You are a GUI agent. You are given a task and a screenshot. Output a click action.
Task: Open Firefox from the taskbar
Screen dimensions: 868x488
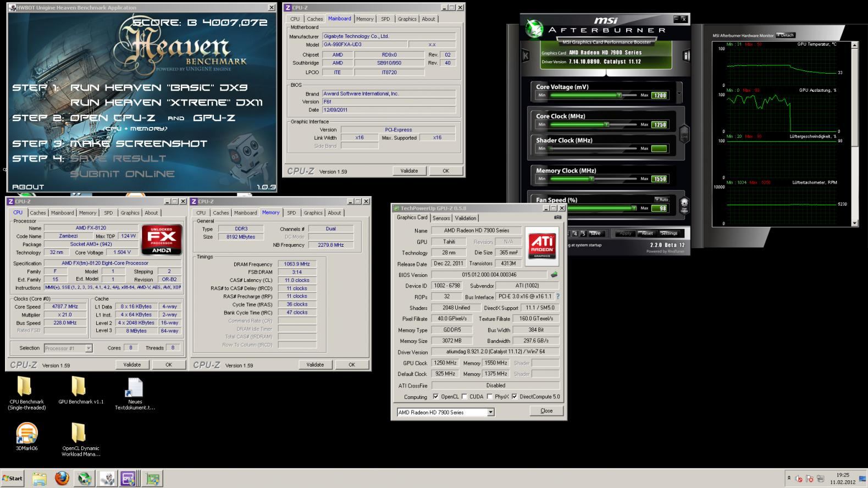tap(62, 479)
